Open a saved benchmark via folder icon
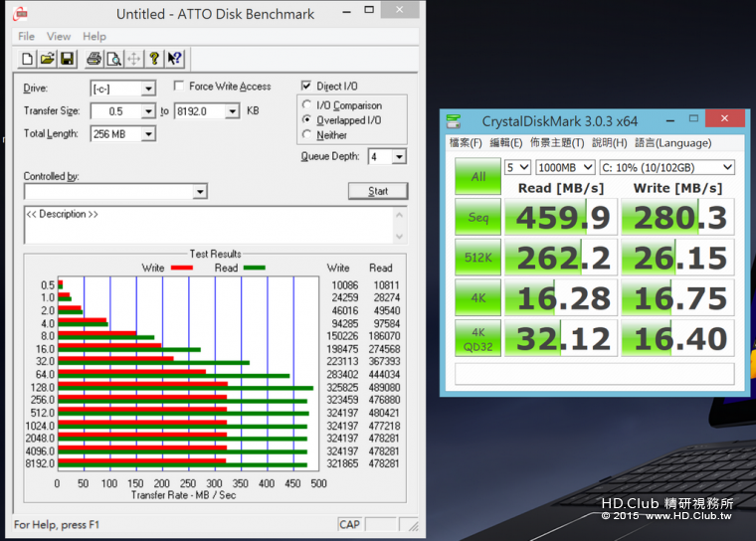This screenshot has height=541, width=756. [x=47, y=59]
